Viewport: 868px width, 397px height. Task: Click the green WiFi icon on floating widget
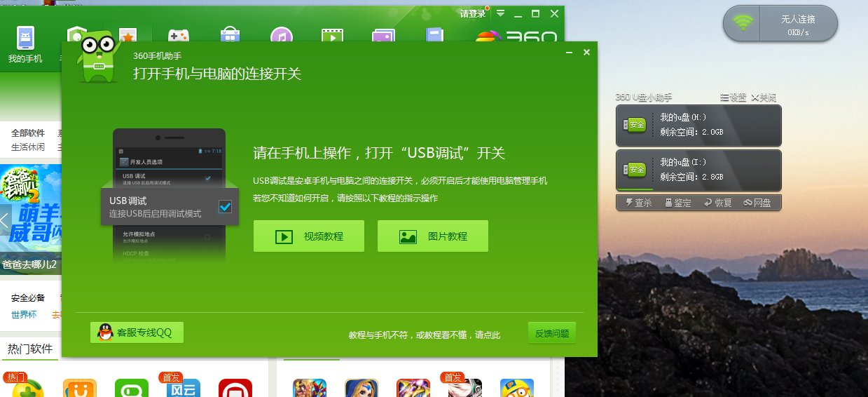point(743,23)
